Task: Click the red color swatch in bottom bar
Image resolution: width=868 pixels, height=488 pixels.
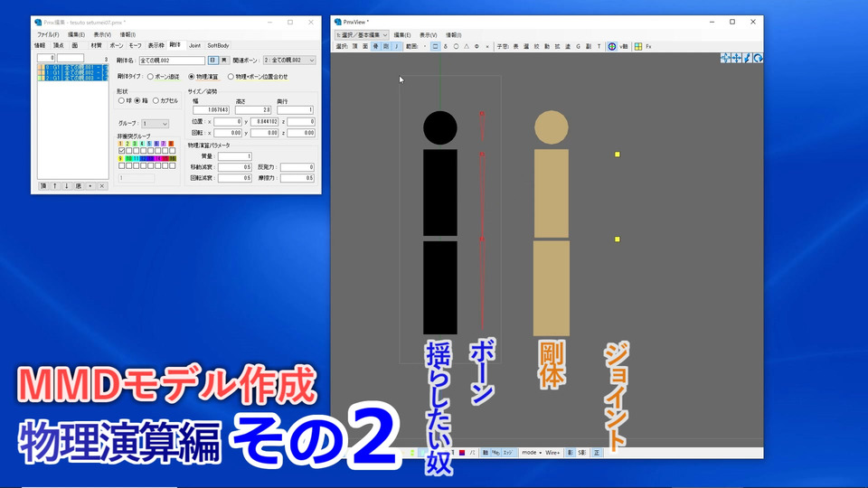Action: (462, 453)
